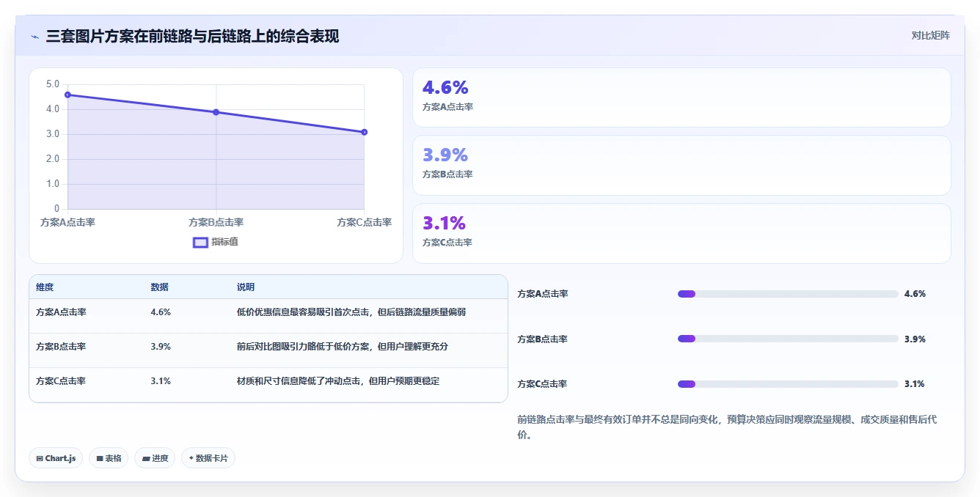Toggle the 指标值 legend swatch
Screen dimensions: 980x497
click(200, 243)
